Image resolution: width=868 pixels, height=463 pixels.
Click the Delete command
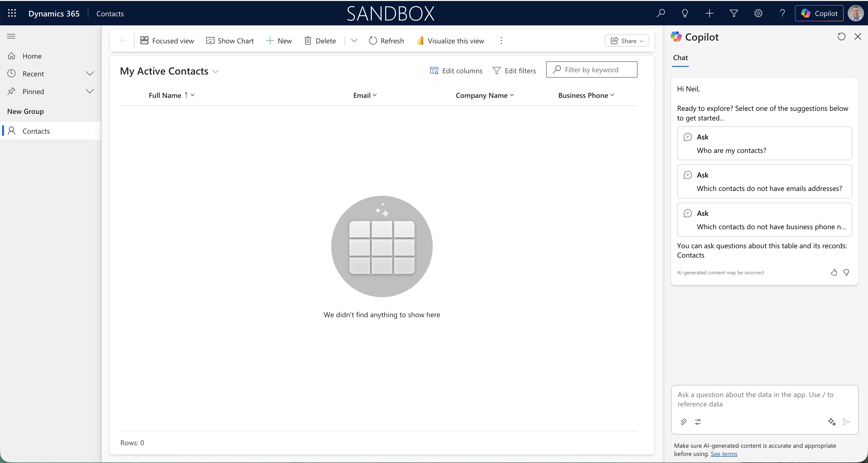click(x=320, y=41)
